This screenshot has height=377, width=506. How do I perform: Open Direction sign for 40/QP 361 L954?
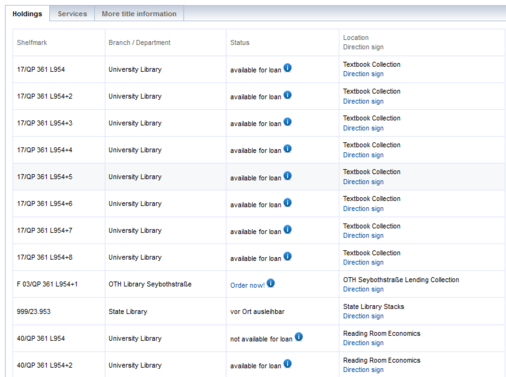pyautogui.click(x=363, y=343)
